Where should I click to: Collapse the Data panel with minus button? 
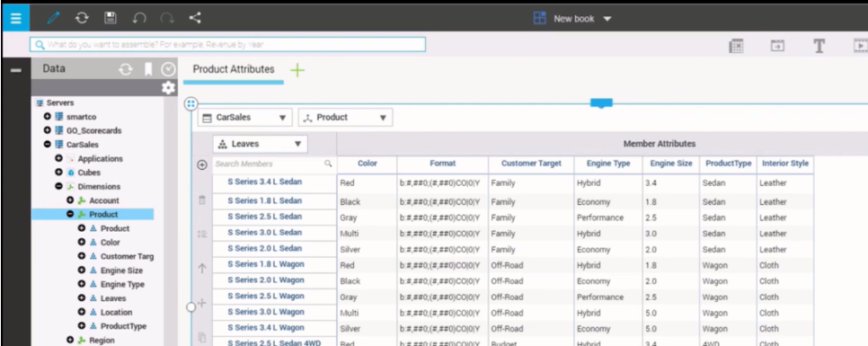pos(16,70)
